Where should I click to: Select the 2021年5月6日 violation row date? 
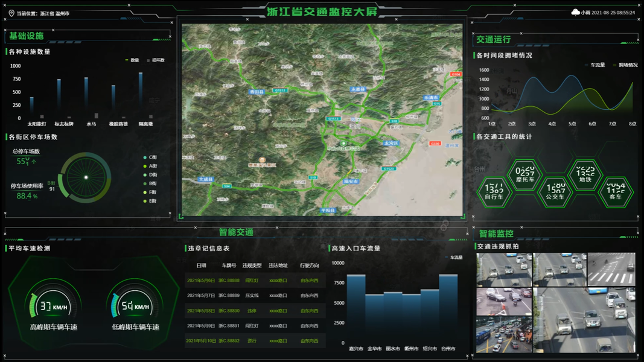click(201, 281)
